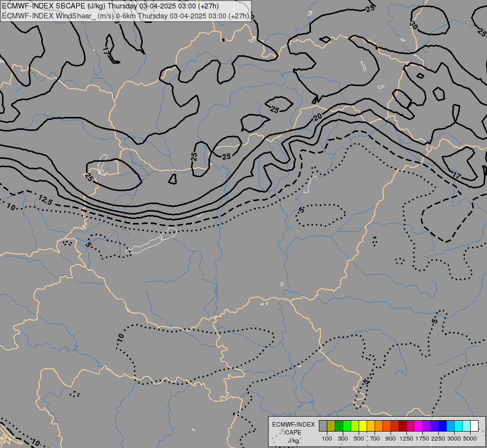Click the legend value label 900
This screenshot has width=487, height=448.
(390, 439)
